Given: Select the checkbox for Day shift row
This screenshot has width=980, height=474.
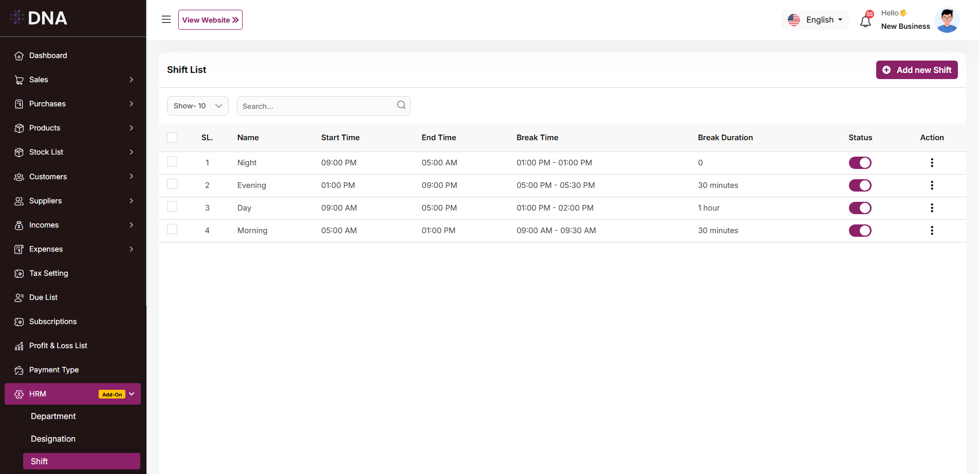Looking at the screenshot, I should click(172, 207).
